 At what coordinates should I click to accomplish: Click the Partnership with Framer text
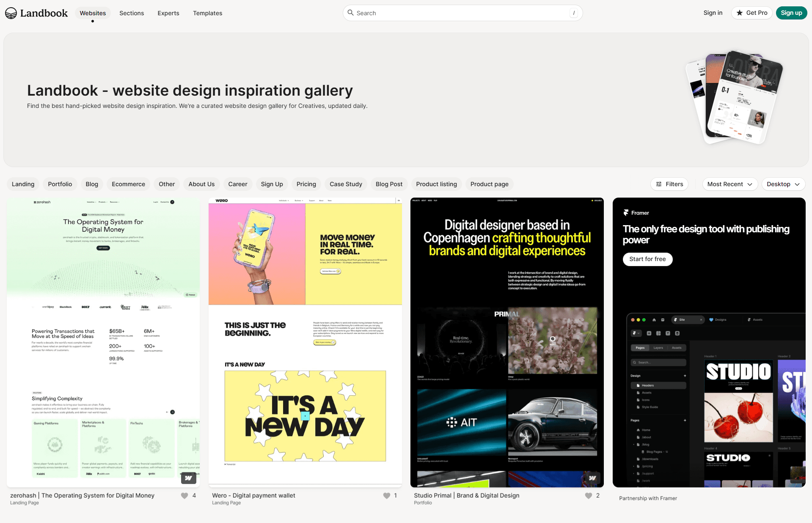point(648,498)
